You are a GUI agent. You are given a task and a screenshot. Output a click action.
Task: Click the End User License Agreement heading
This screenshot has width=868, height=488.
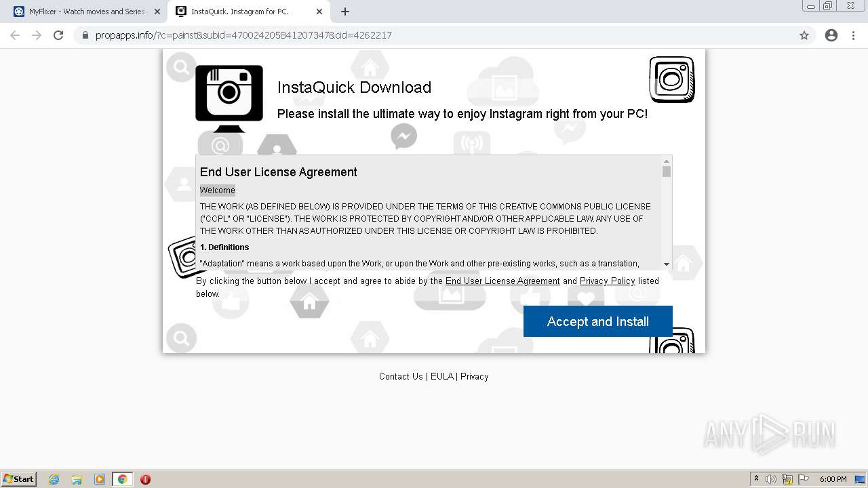click(x=279, y=172)
